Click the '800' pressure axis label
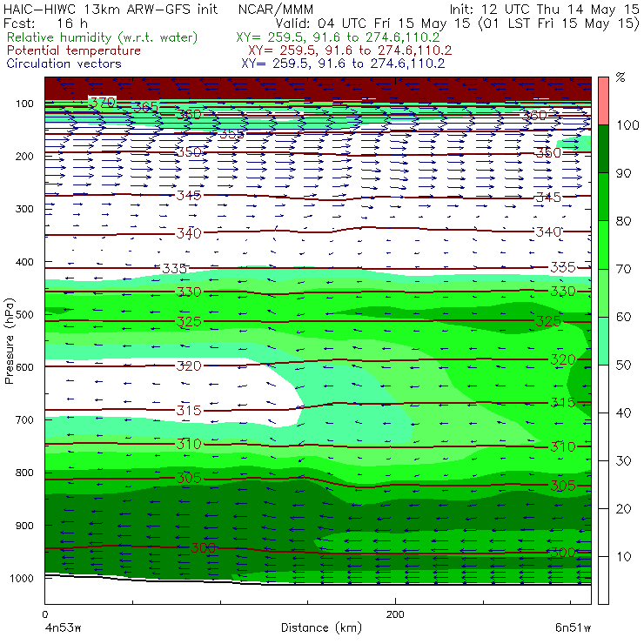Image resolution: width=644 pixels, height=644 pixels. (x=24, y=473)
